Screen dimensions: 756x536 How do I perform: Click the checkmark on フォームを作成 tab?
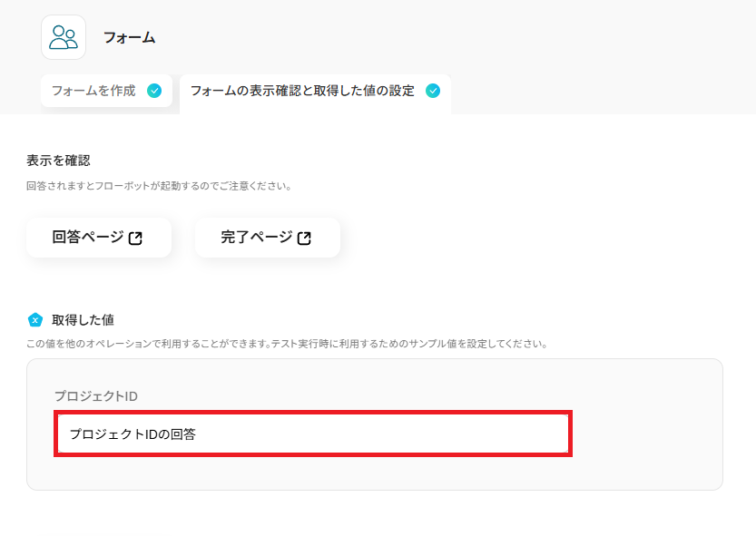click(x=154, y=91)
